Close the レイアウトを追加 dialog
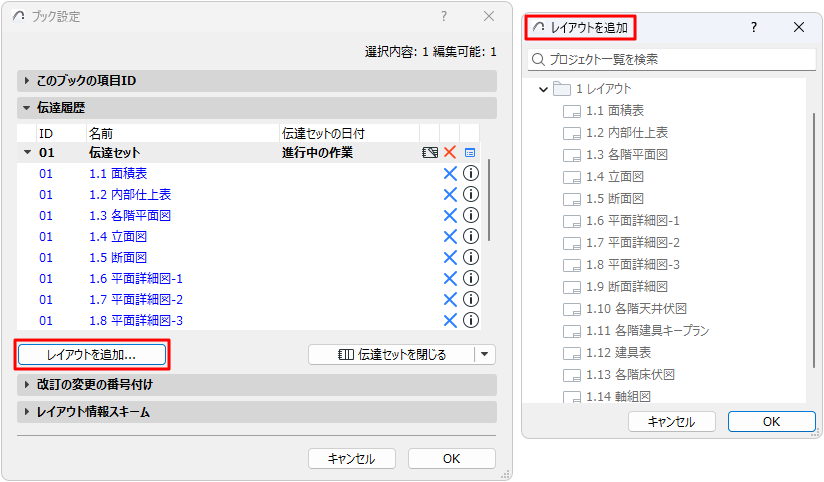Viewport: 824px width, 482px height. point(799,27)
